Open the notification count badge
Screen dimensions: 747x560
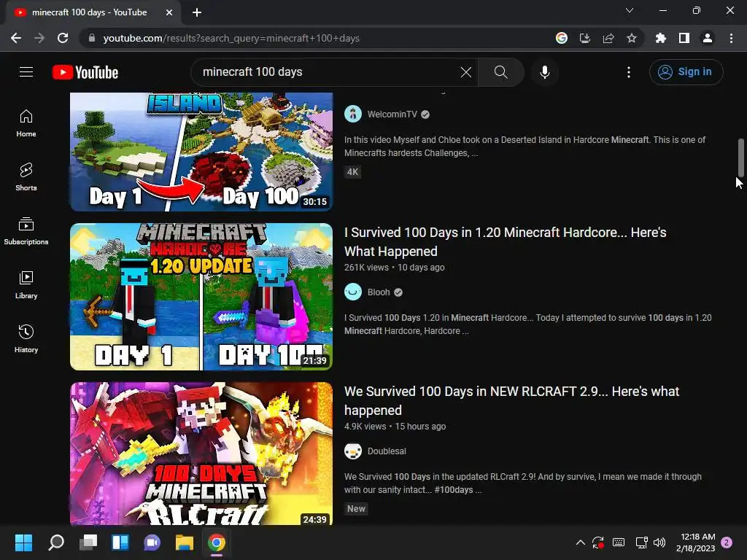click(727, 542)
